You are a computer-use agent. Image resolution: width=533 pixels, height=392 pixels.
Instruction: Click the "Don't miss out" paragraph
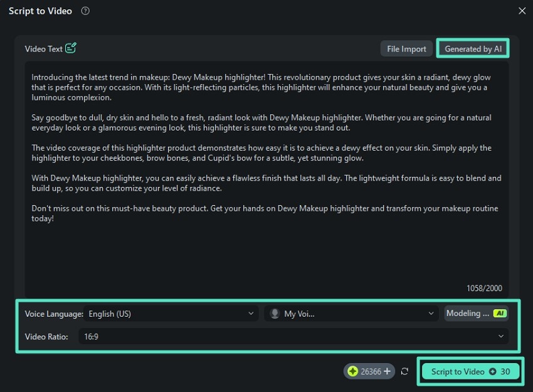click(x=265, y=213)
